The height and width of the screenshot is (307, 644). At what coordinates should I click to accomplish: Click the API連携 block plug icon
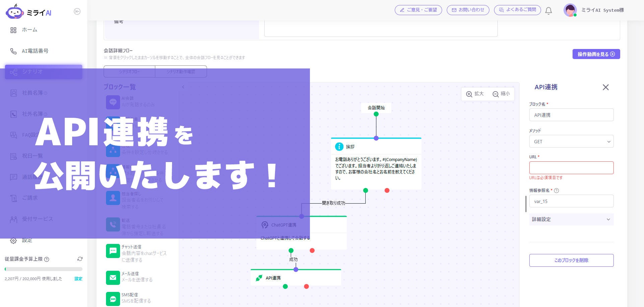click(x=259, y=278)
